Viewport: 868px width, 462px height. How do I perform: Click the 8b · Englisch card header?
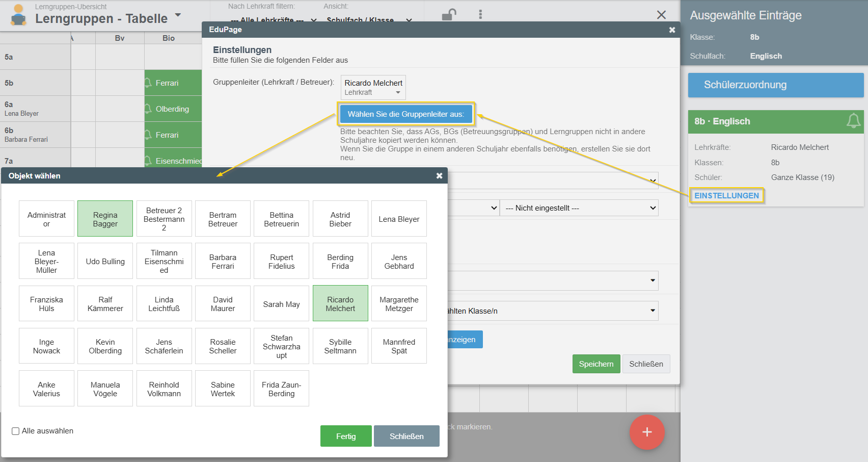(x=776, y=121)
